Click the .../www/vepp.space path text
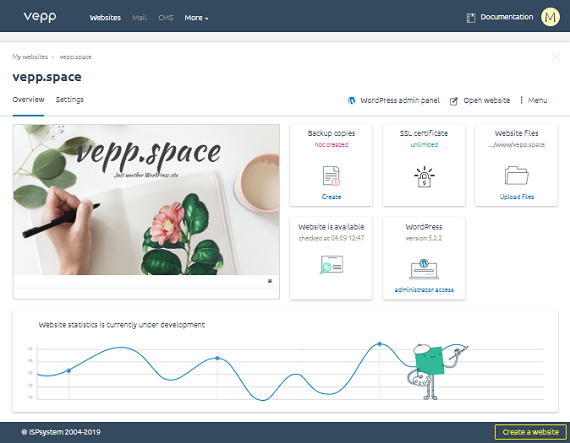This screenshot has width=570, height=443. coord(517,145)
